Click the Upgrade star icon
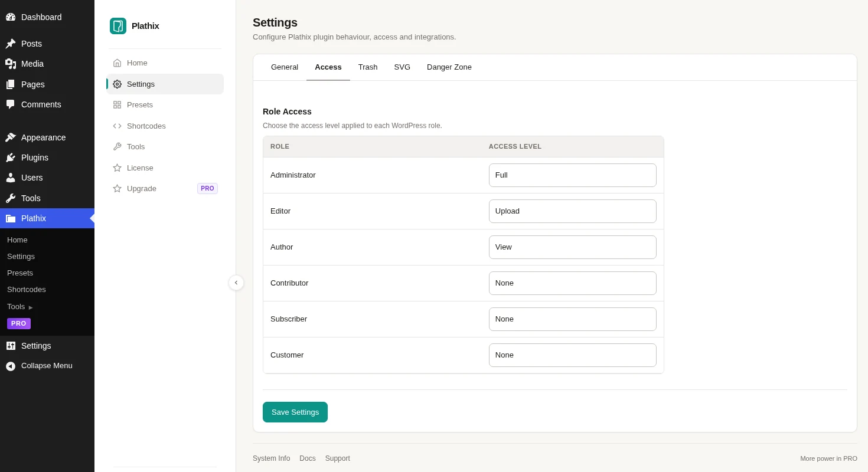Image resolution: width=868 pixels, height=472 pixels. pyautogui.click(x=117, y=189)
